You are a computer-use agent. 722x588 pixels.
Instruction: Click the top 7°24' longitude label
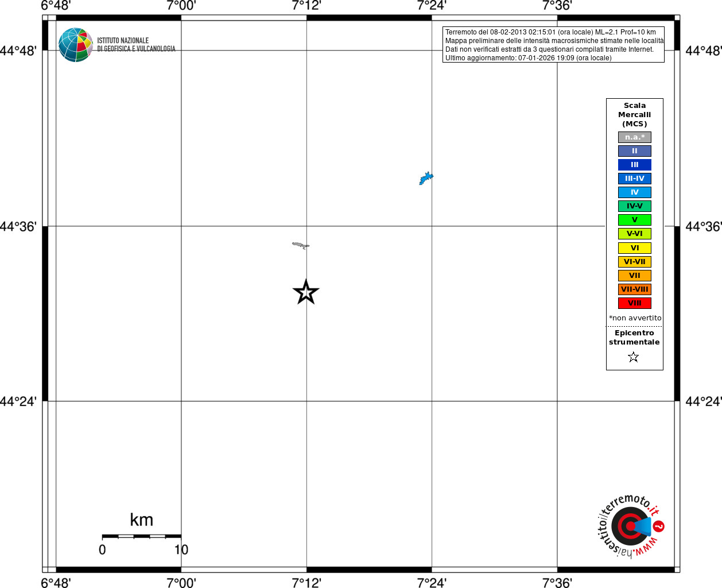pyautogui.click(x=432, y=6)
